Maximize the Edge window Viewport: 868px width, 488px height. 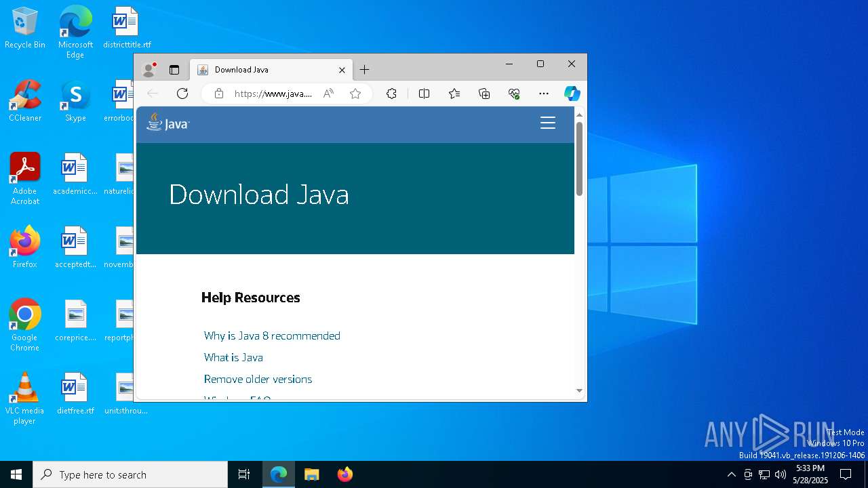point(540,64)
